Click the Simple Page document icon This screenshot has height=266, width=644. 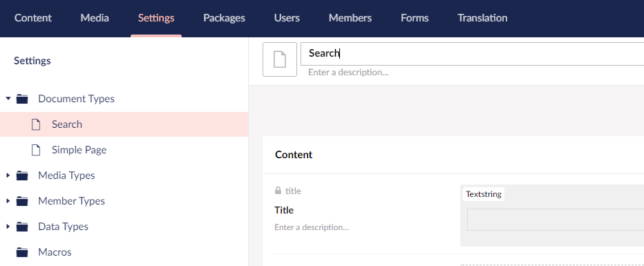tap(36, 150)
